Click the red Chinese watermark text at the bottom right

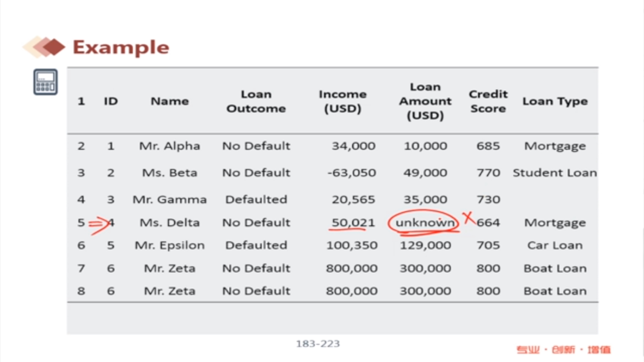point(563,350)
